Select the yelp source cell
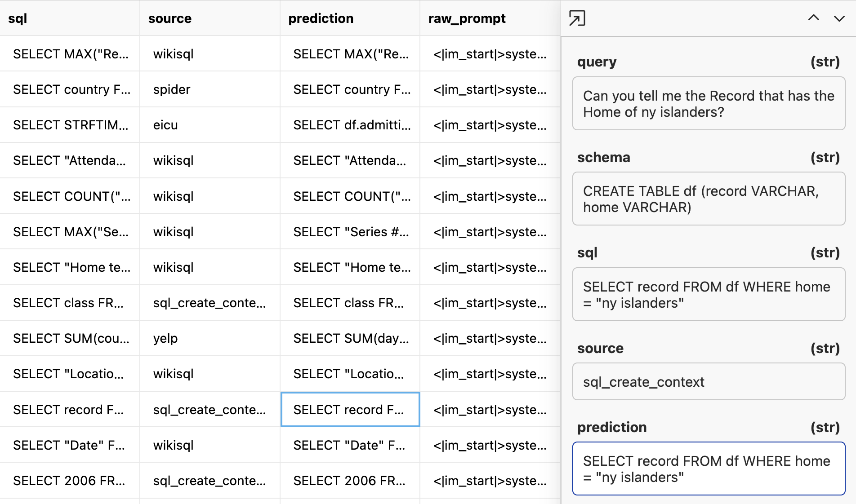The height and width of the screenshot is (504, 856). point(210,338)
